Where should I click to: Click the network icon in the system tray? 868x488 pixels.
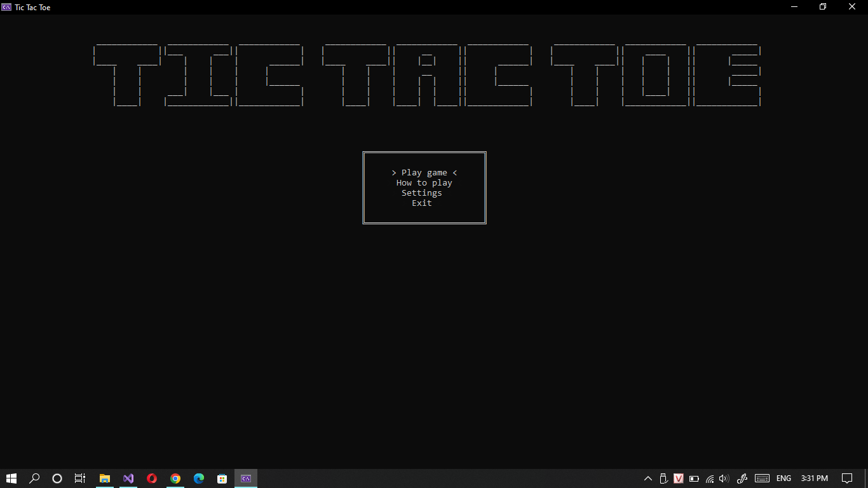[x=709, y=478]
